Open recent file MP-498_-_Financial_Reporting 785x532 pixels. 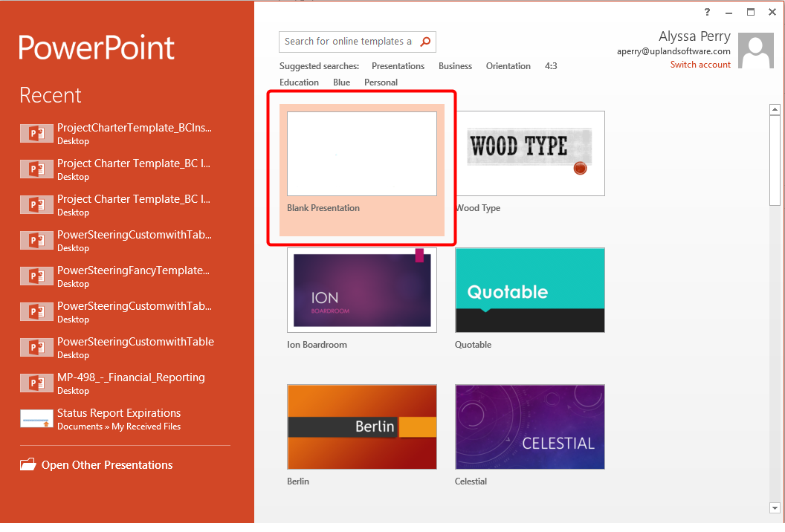(x=125, y=383)
